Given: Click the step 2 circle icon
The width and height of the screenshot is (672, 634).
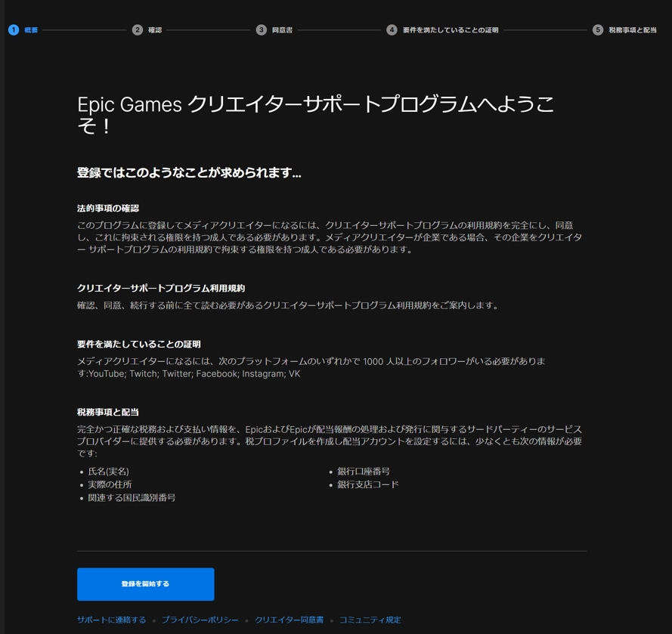Looking at the screenshot, I should [137, 30].
